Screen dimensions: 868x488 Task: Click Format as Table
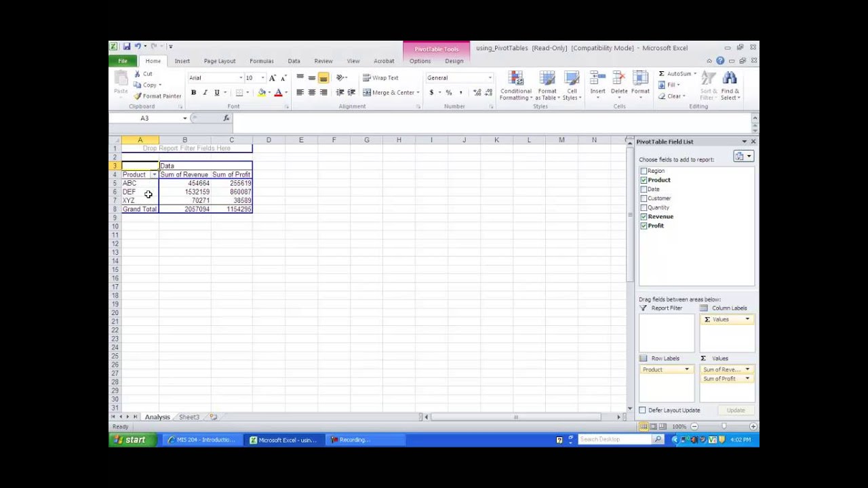click(547, 86)
